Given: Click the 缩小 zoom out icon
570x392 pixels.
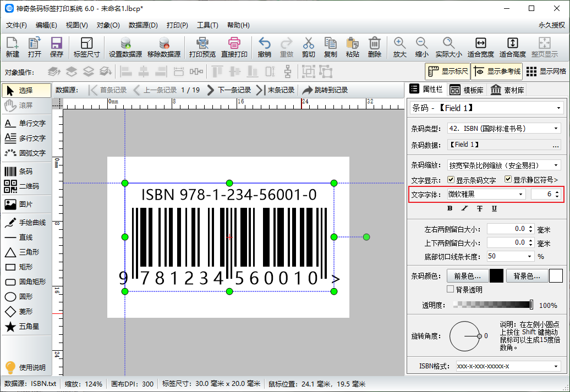Looking at the screenshot, I should (x=421, y=47).
